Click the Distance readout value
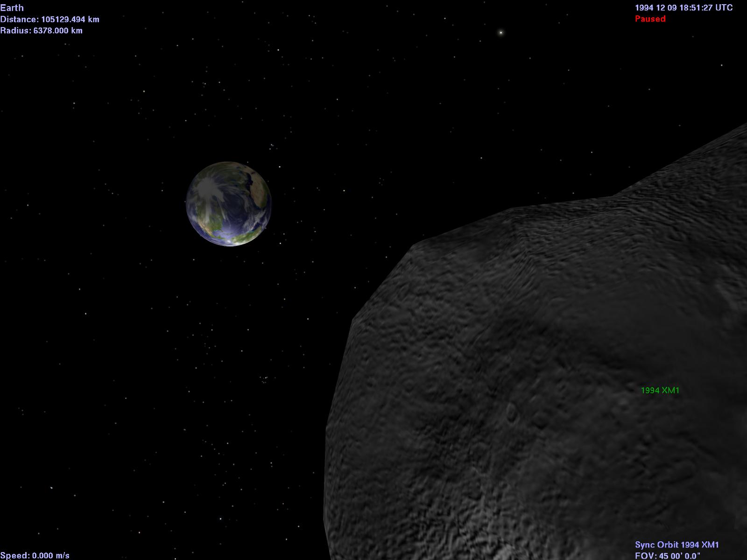Screen dimensions: 747x560 (49, 20)
